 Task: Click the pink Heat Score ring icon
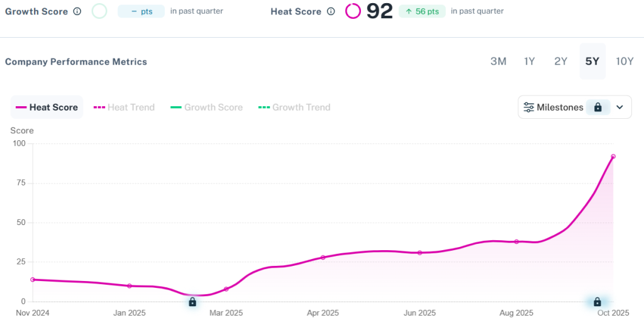click(353, 11)
